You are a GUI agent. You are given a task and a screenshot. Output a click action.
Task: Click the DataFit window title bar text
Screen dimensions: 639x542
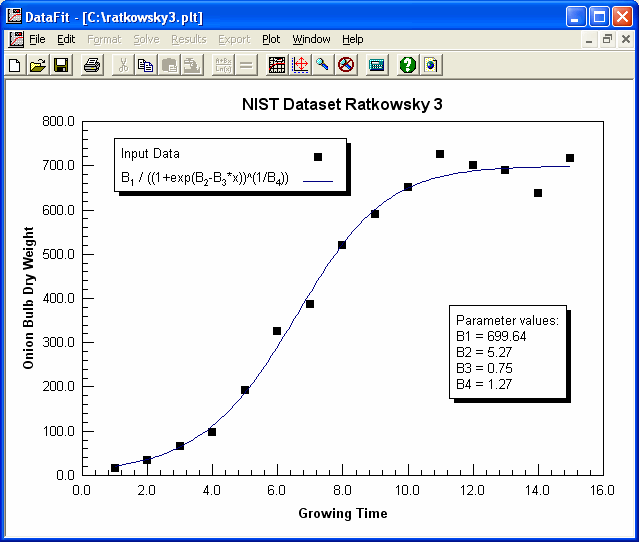pyautogui.click(x=114, y=17)
